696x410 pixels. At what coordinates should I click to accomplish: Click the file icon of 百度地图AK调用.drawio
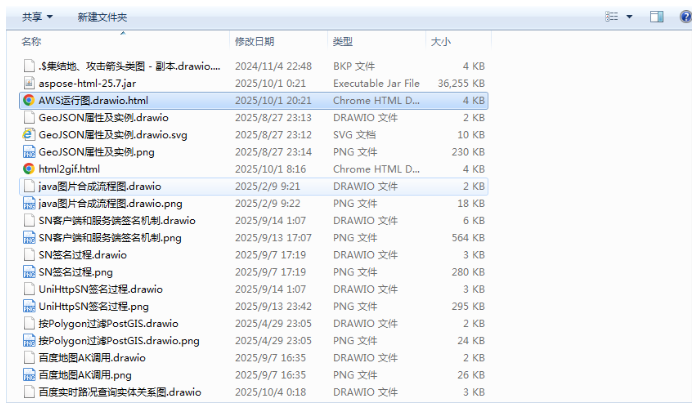[x=29, y=358]
